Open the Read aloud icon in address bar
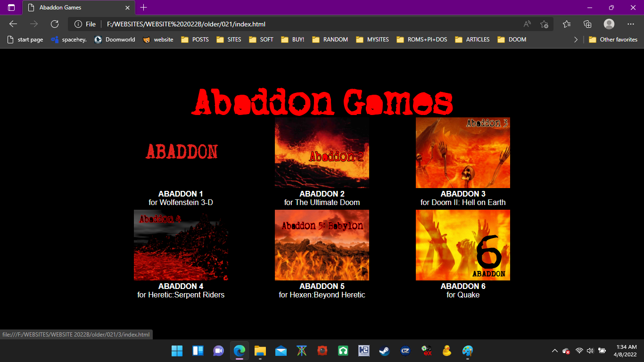This screenshot has height=362, width=644. pos(527,24)
